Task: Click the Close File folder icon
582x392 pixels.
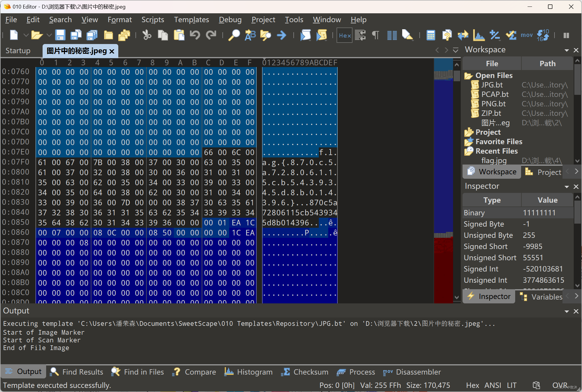Action: pos(108,35)
